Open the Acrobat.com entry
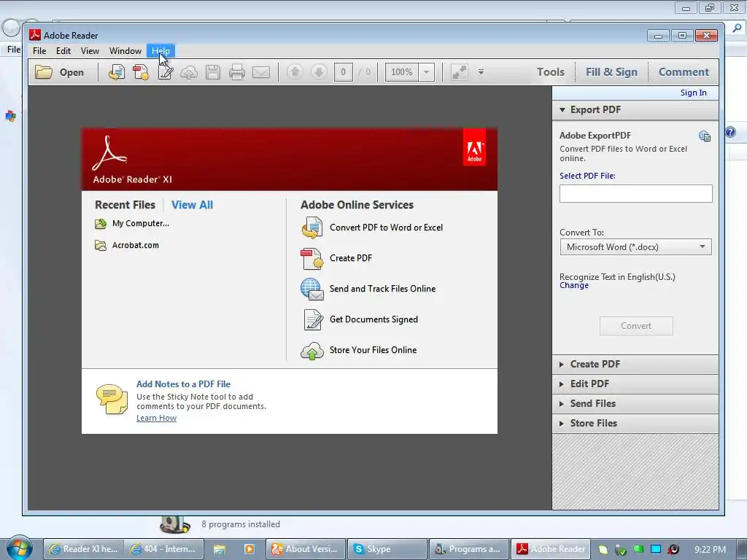 click(135, 245)
